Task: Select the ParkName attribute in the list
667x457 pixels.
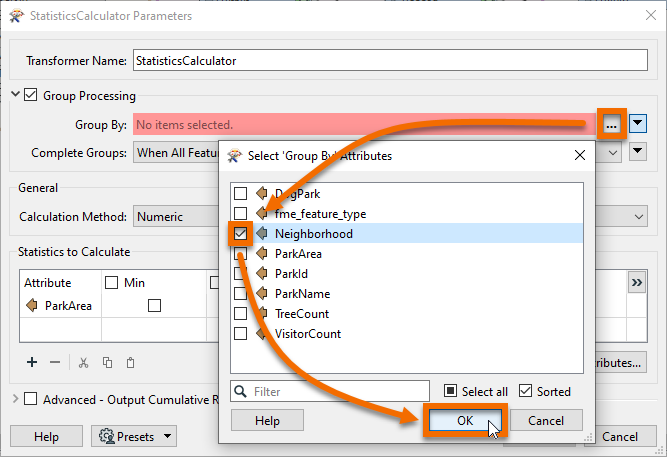Action: point(302,294)
